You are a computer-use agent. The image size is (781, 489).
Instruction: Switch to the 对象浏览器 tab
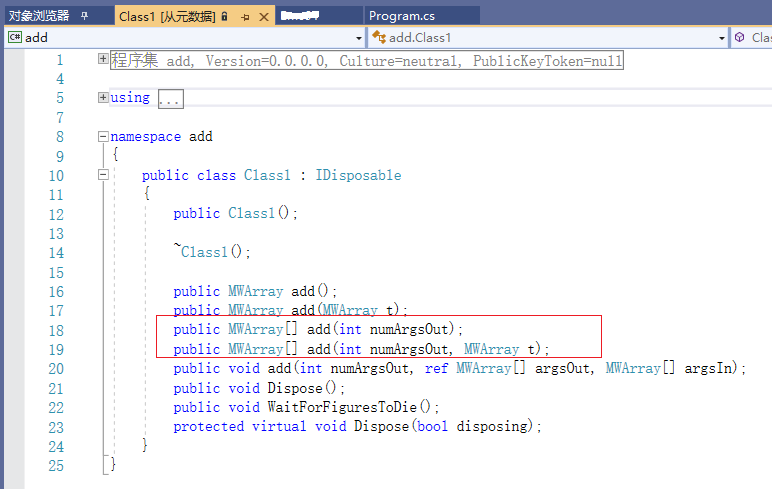click(39, 16)
